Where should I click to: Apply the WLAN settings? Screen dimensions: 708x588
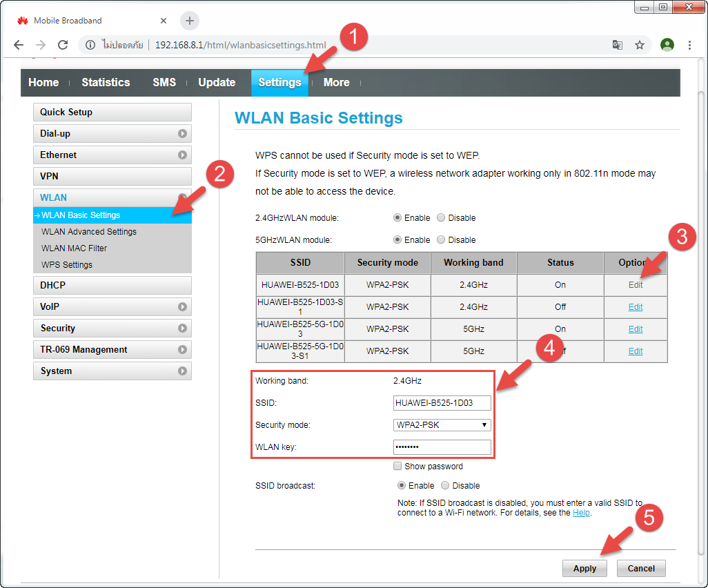click(584, 569)
